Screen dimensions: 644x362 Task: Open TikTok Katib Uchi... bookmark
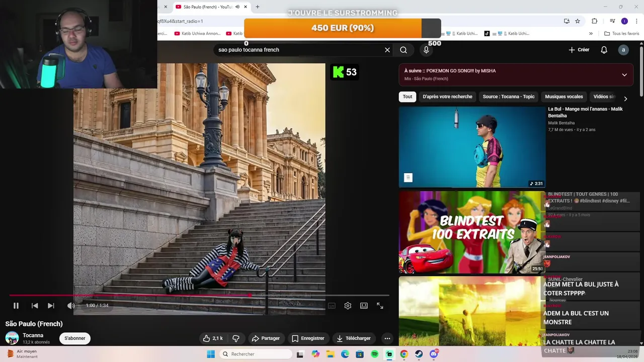coord(507,34)
